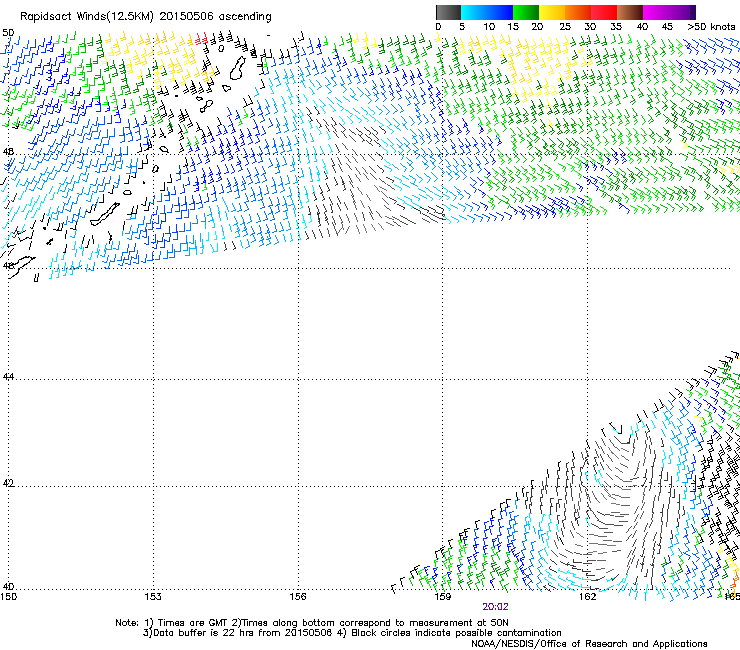This screenshot has height=650, width=740.
Task: Click the orange segment of the legend bar
Action: pyautogui.click(x=578, y=12)
